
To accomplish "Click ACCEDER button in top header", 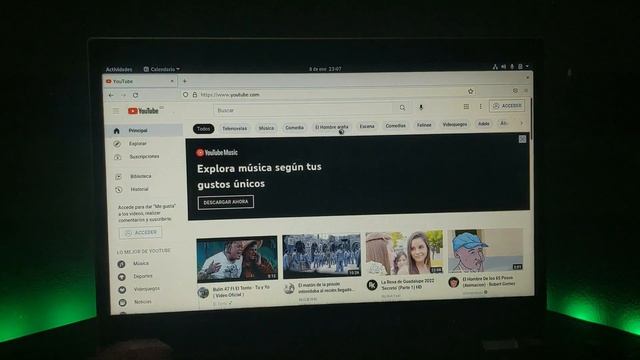I will [507, 106].
